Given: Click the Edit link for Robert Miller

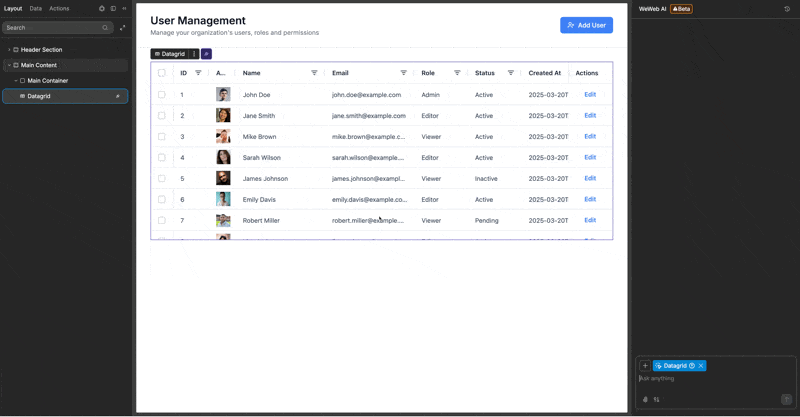Looking at the screenshot, I should point(590,220).
